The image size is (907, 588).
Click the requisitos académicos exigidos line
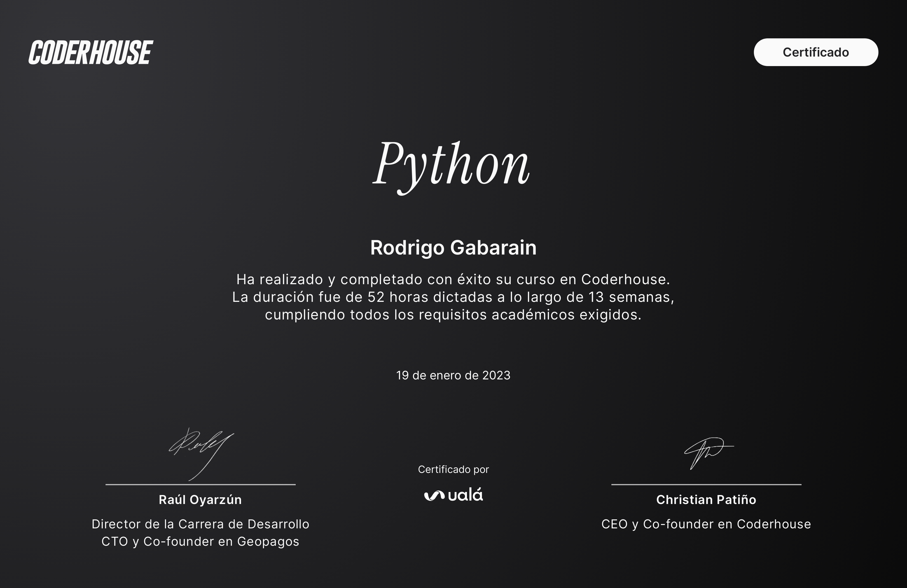pyautogui.click(x=453, y=315)
